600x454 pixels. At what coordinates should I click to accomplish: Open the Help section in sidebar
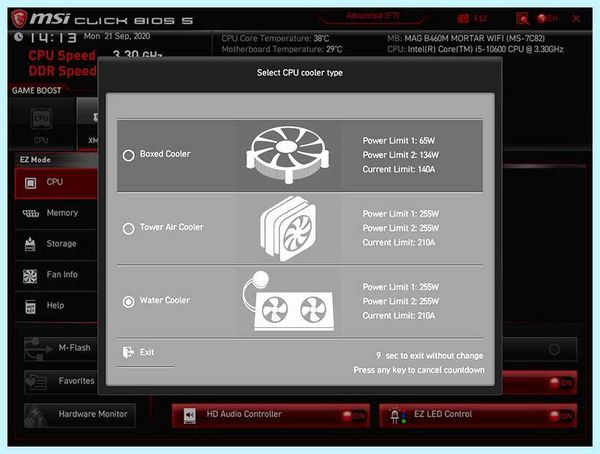click(56, 306)
